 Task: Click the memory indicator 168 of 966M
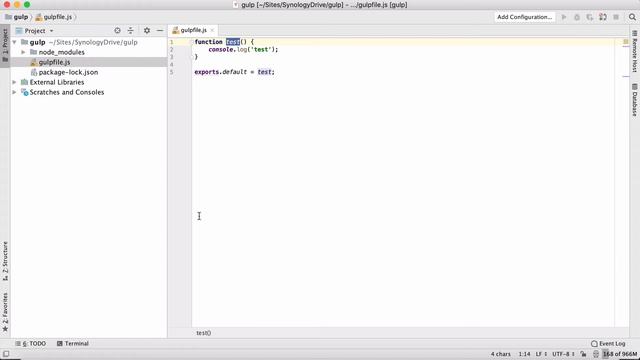coord(620,354)
